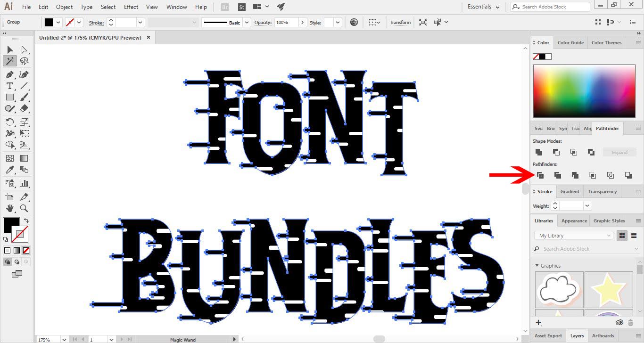Image resolution: width=644 pixels, height=343 pixels.
Task: Open the Style dropdown in control bar
Action: (339, 22)
